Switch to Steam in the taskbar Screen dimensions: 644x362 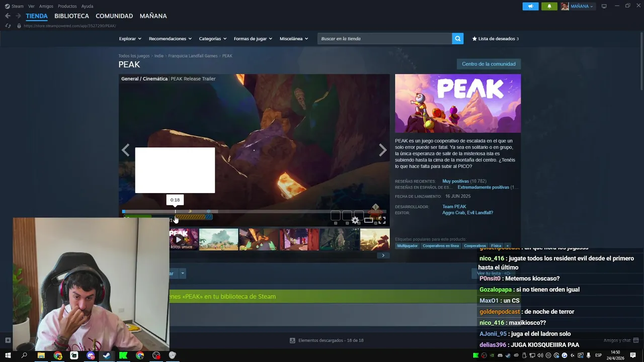107,355
